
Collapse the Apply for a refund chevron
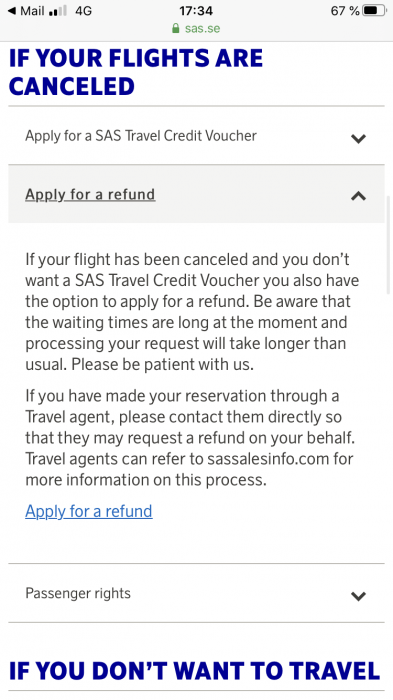[358, 196]
